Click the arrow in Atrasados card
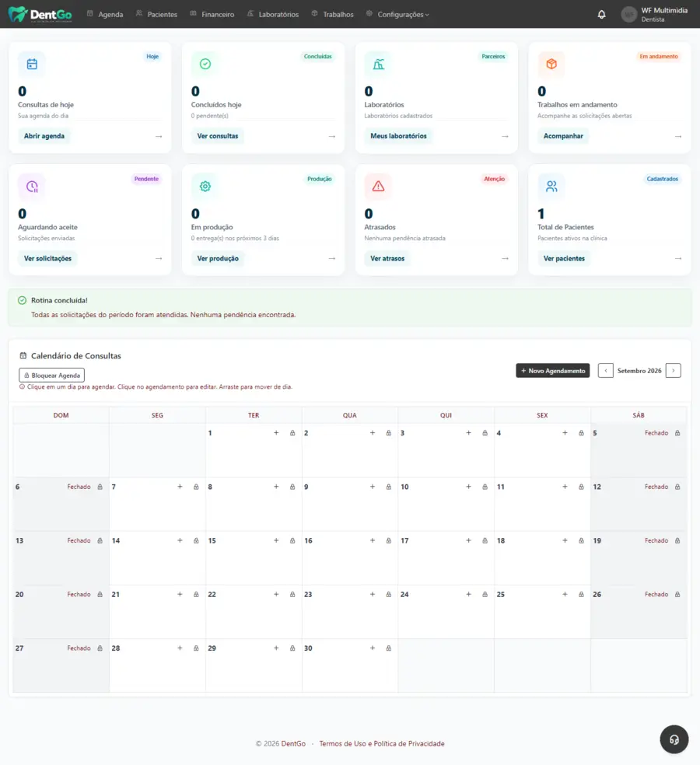Screen dimensions: 700x765 (506, 259)
